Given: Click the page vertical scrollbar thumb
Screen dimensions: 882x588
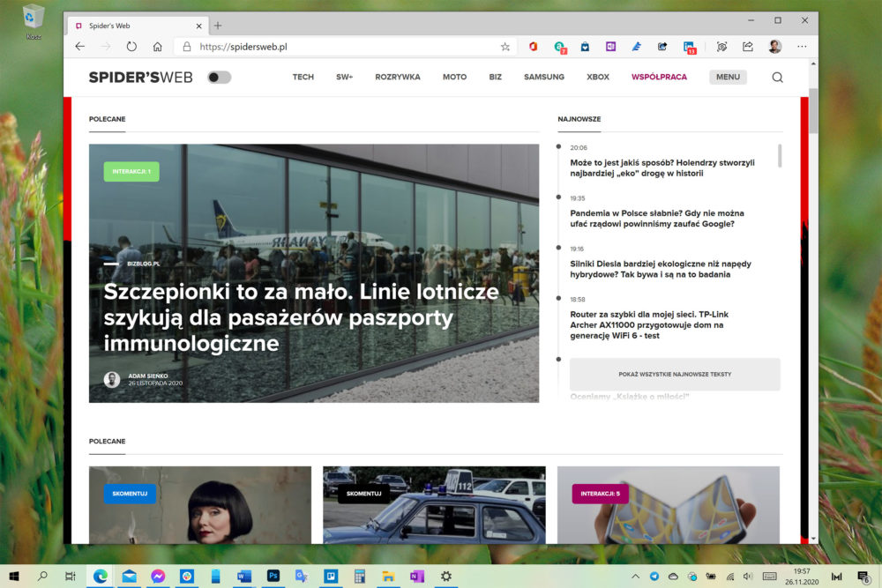Looking at the screenshot, I should [813, 111].
